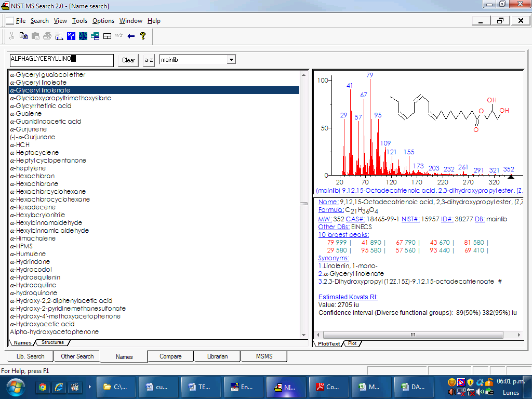Open the Options menu
Screen dimensions: 532x399
pyautogui.click(x=103, y=21)
